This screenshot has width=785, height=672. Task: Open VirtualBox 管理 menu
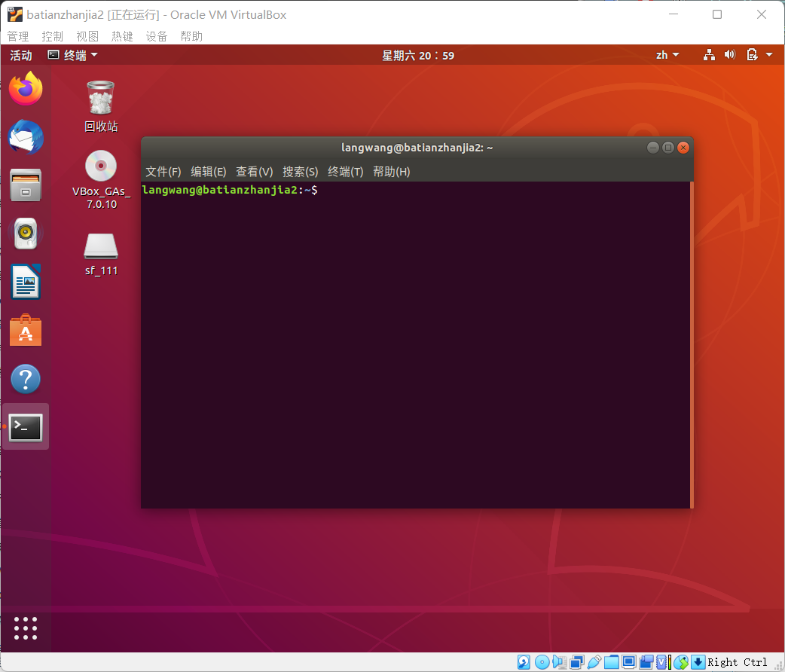[x=18, y=36]
